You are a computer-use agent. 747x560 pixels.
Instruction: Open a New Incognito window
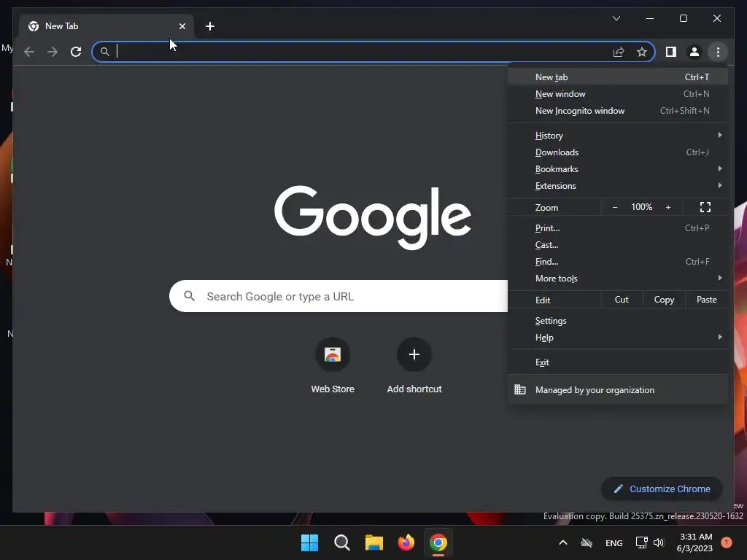point(617,111)
